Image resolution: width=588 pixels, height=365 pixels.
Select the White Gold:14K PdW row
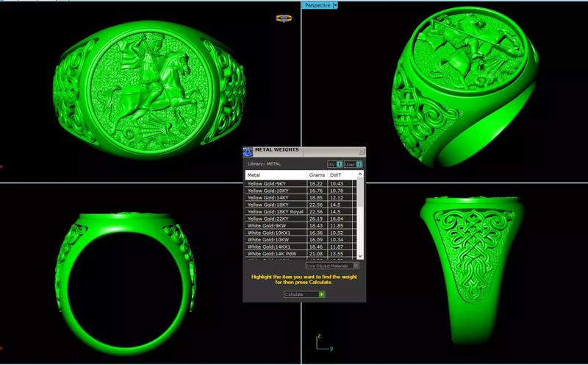point(301,254)
